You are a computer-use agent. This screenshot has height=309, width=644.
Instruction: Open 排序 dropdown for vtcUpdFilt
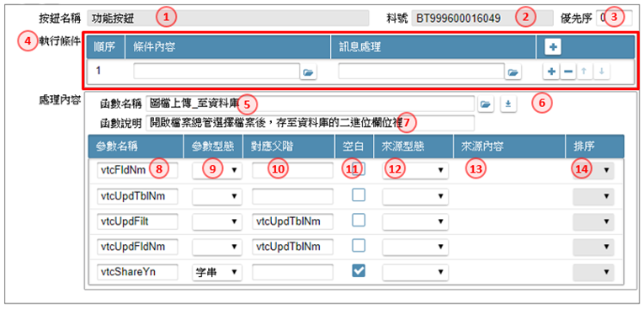593,221
